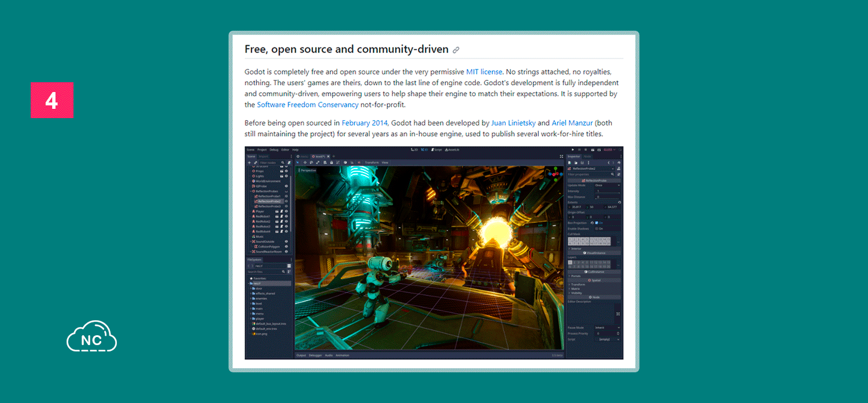Screen dimensions: 868x403
Task: Expand the player folder
Action: (x=251, y=318)
